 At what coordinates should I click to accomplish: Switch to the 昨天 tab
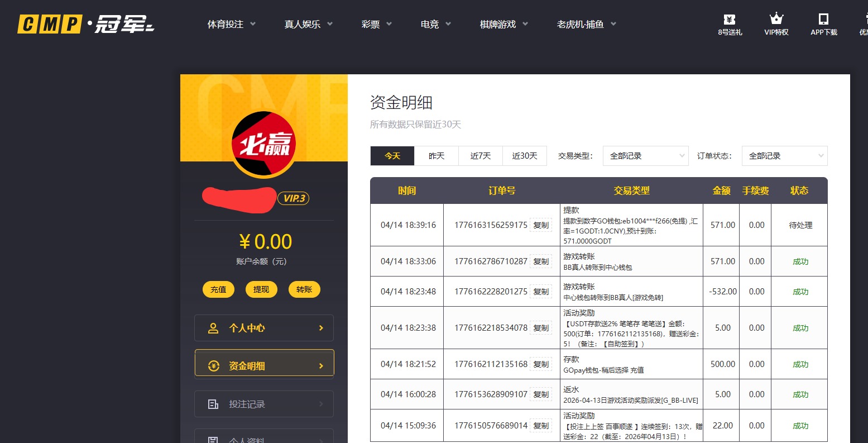(x=436, y=156)
